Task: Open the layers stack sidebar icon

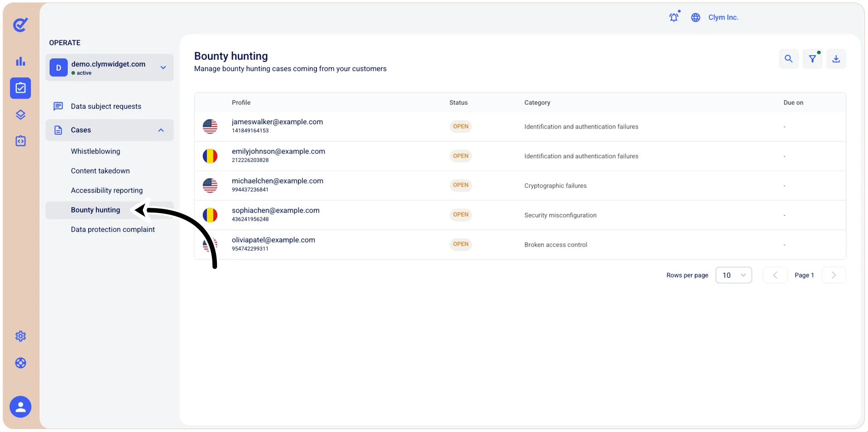Action: click(20, 114)
